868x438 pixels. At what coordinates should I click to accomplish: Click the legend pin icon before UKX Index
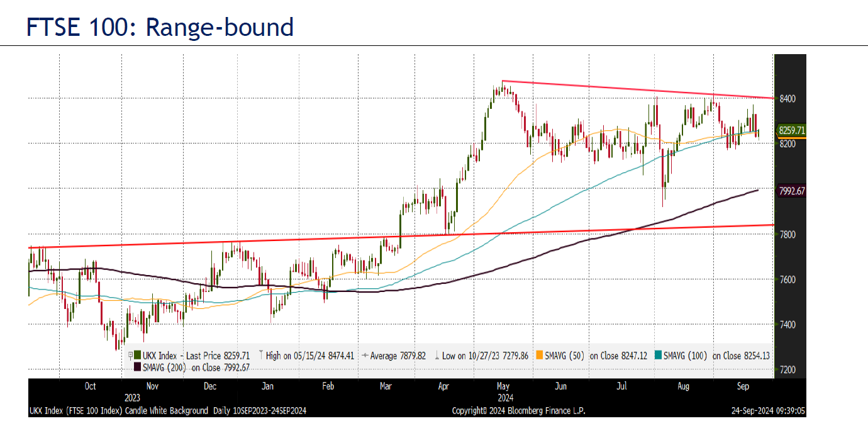pos(130,356)
